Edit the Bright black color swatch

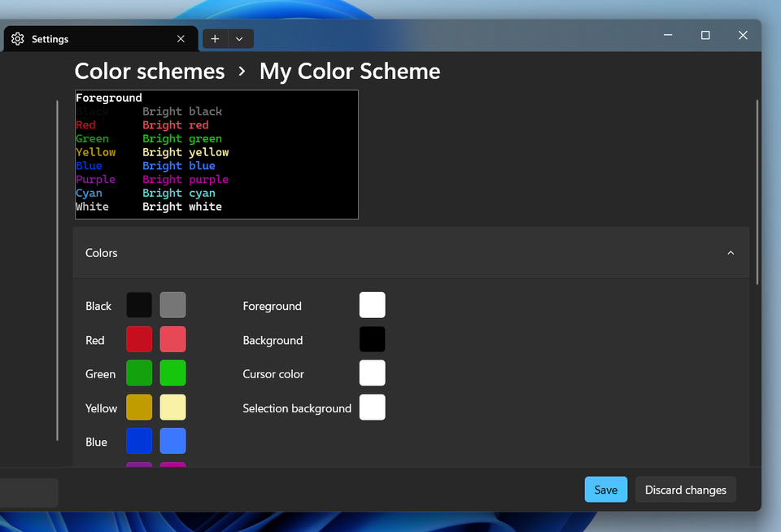[x=172, y=305]
